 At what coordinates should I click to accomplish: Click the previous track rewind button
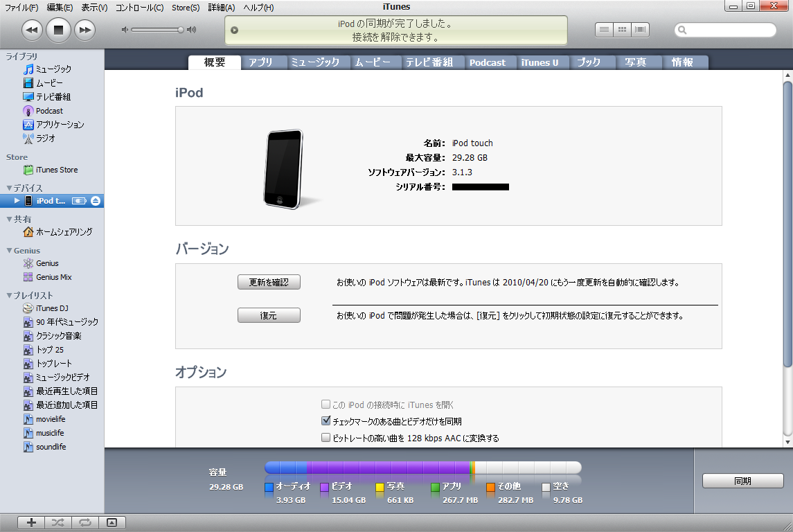pyautogui.click(x=32, y=30)
